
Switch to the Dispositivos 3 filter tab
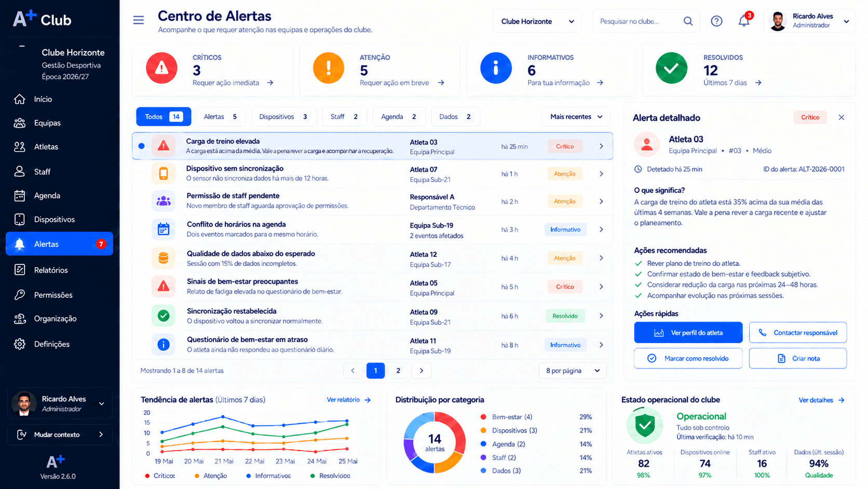tap(284, 117)
